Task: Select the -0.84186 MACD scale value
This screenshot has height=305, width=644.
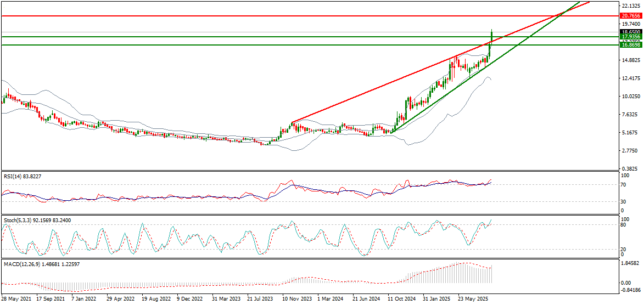Action: (630, 291)
